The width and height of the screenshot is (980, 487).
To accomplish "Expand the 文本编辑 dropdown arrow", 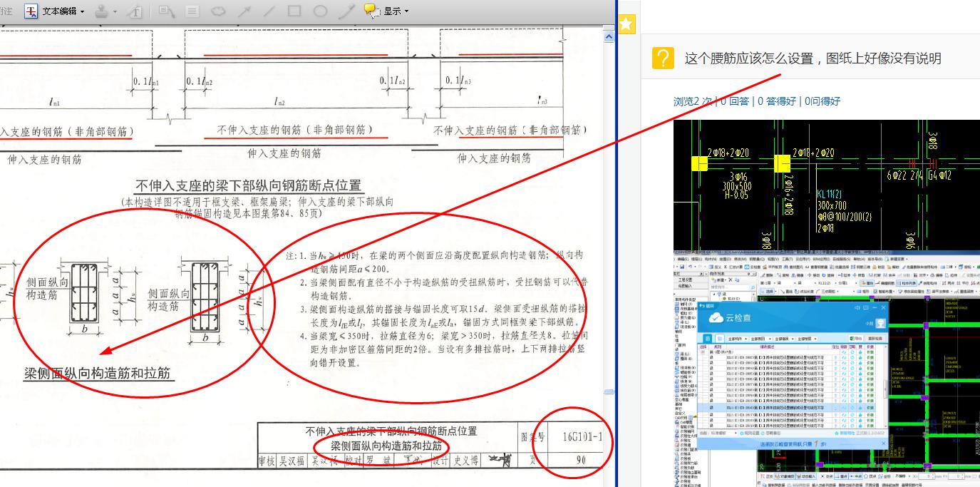I will point(83,11).
